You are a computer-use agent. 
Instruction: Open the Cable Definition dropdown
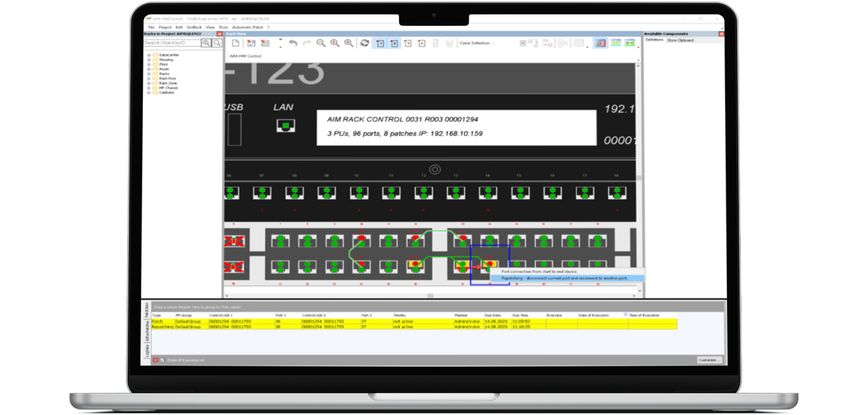click(x=477, y=44)
